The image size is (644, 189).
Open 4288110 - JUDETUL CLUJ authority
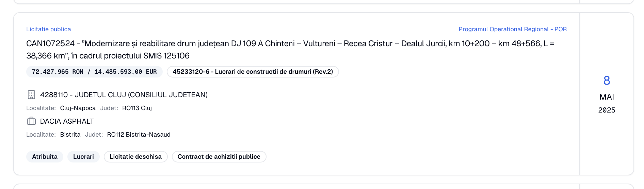click(x=124, y=95)
